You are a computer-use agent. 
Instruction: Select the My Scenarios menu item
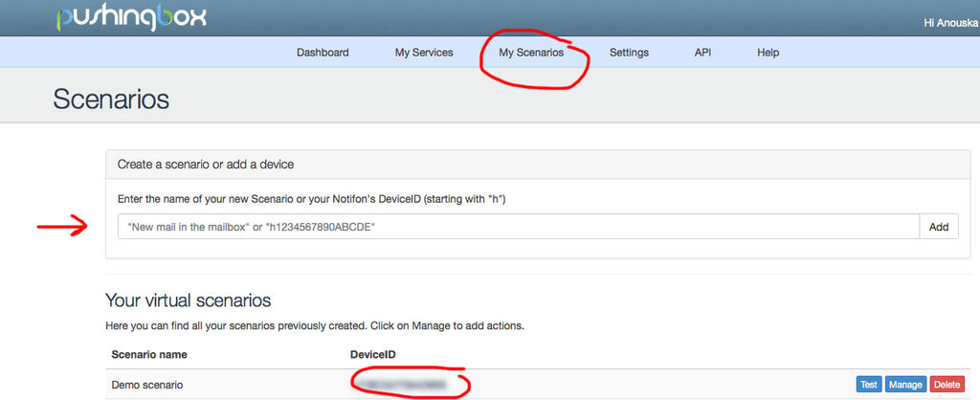pyautogui.click(x=531, y=53)
